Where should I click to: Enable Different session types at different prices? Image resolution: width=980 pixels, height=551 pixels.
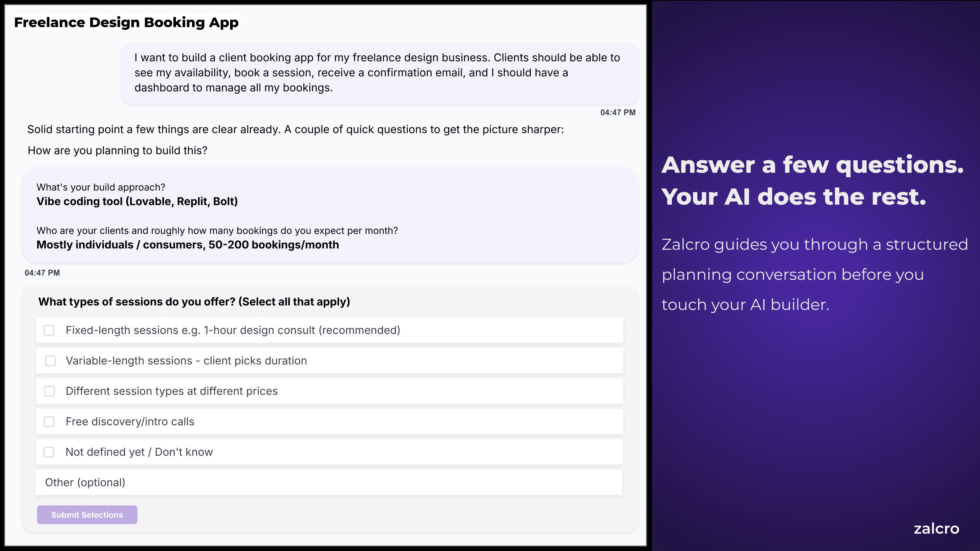pos(49,391)
